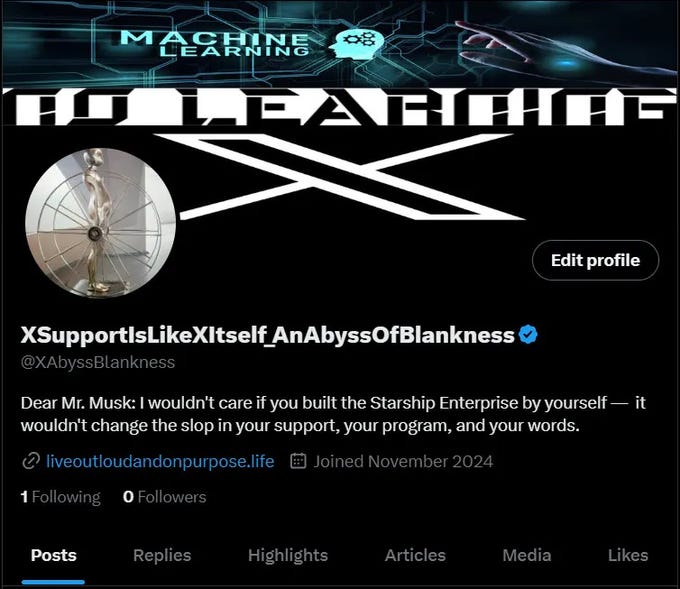Image resolution: width=680 pixels, height=589 pixels.
Task: Switch to the Likes tab
Action: pos(628,556)
